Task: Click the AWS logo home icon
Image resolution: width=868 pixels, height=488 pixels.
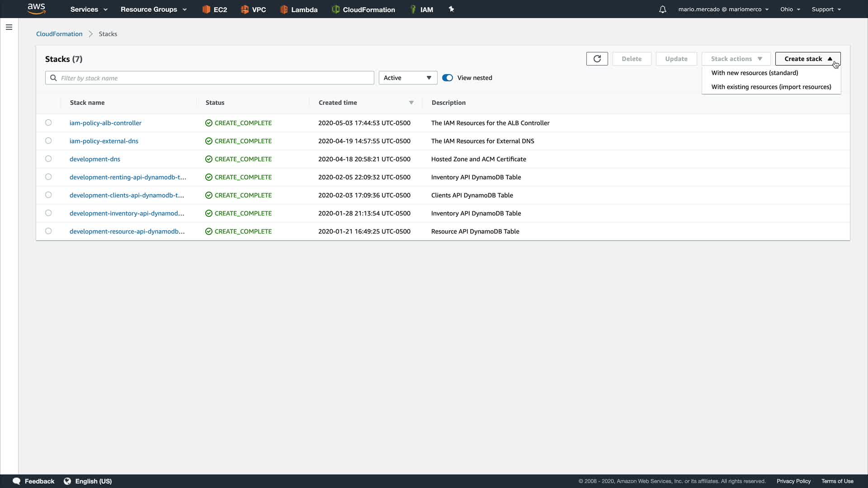Action: click(36, 9)
